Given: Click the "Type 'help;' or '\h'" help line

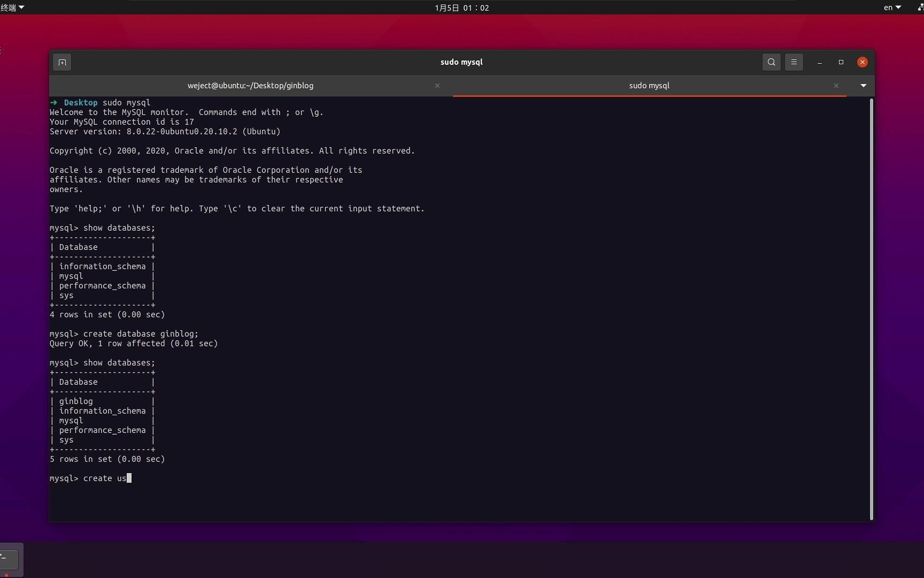Looking at the screenshot, I should tap(237, 209).
